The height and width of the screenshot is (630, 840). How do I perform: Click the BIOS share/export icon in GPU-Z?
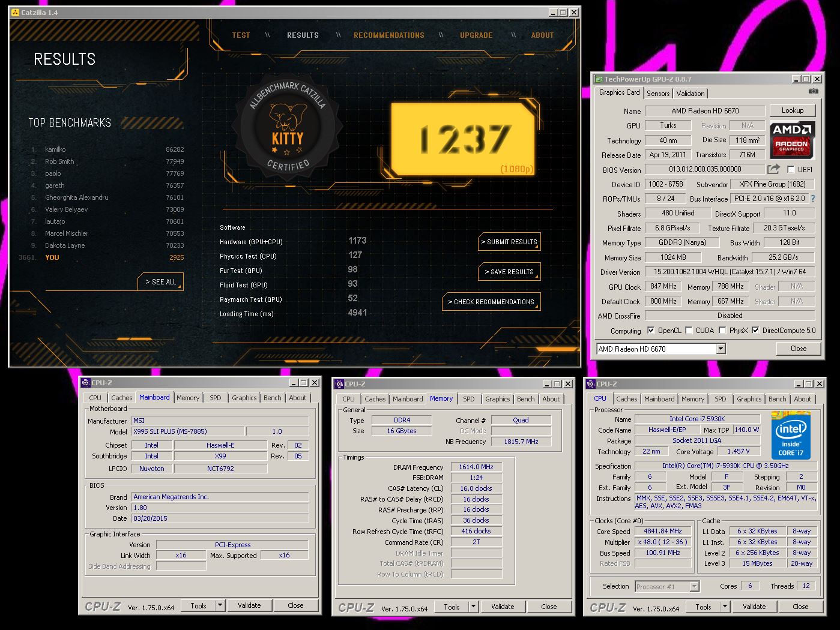(x=774, y=169)
